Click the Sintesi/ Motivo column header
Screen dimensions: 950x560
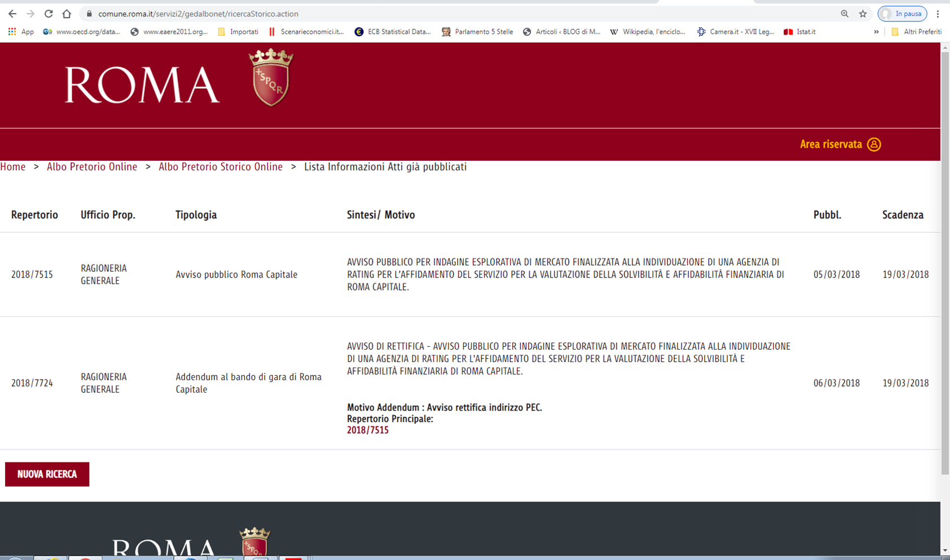click(381, 215)
